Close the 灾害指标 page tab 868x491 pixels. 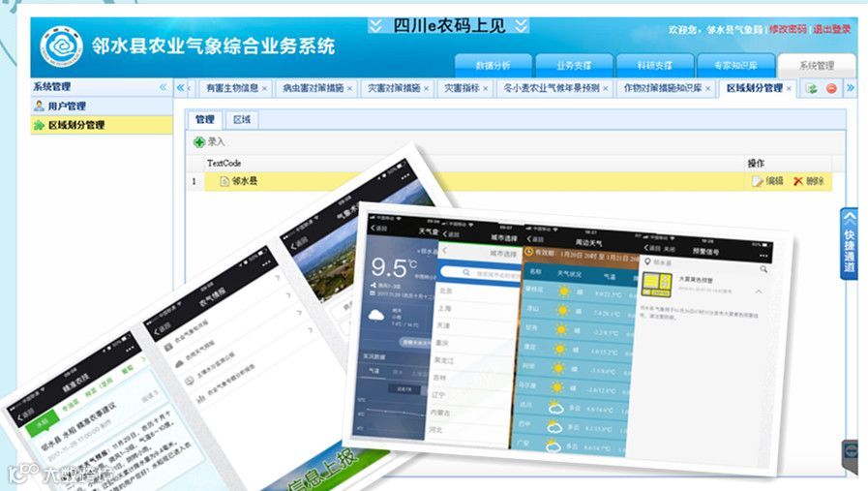point(486,89)
